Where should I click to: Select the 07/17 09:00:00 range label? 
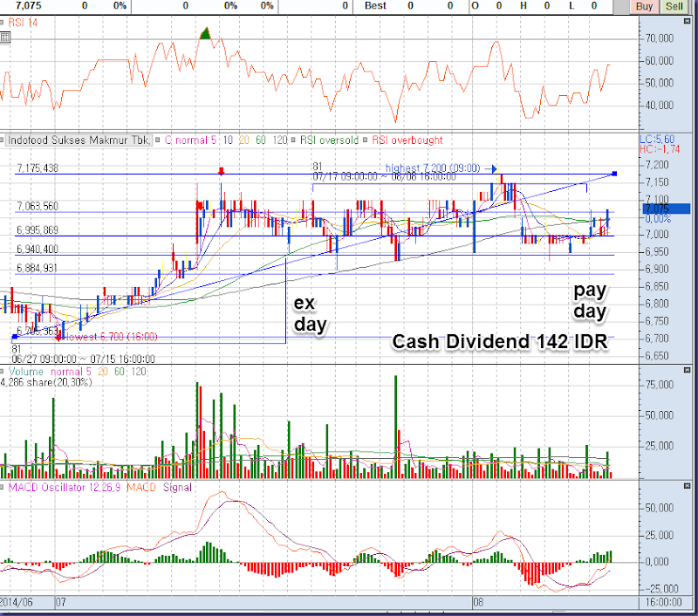click(x=384, y=177)
